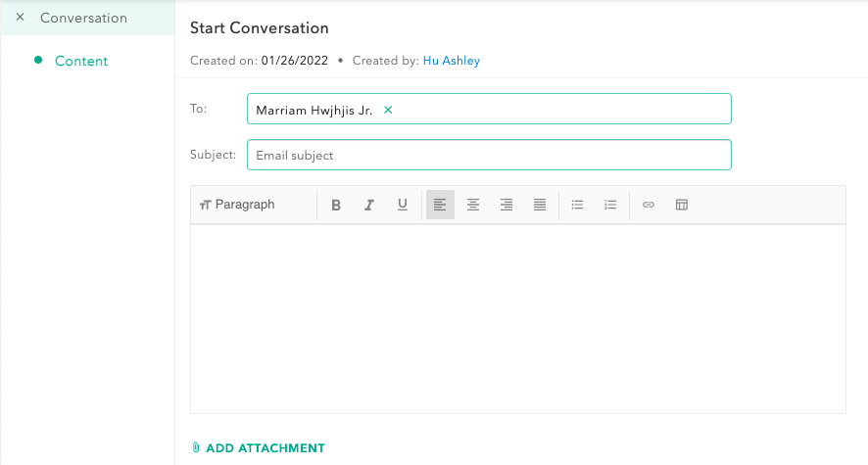Justify the message text

coord(540,205)
